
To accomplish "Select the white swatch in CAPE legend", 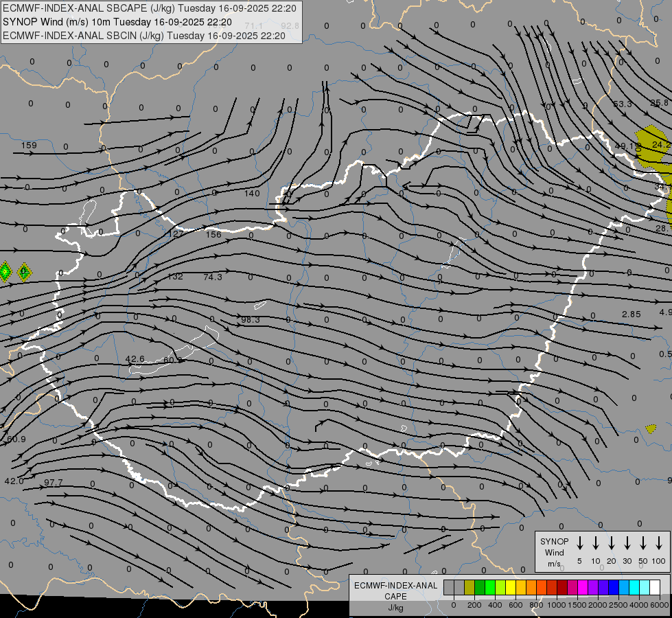I will click(654, 587).
